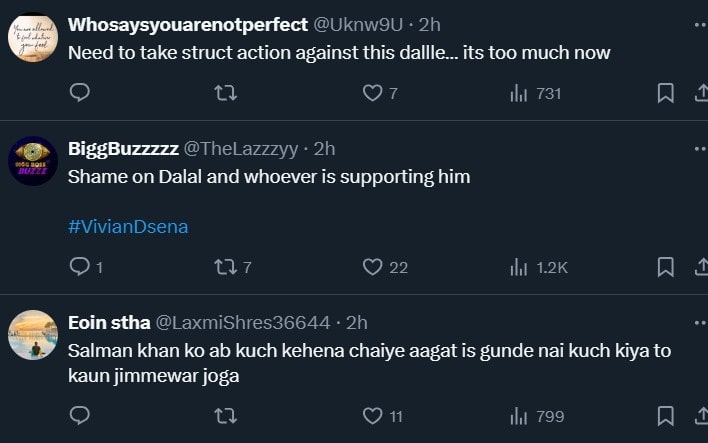Screen dimensions: 708x443
Task: Open the #VivianDsena hashtag
Action: [128, 227]
